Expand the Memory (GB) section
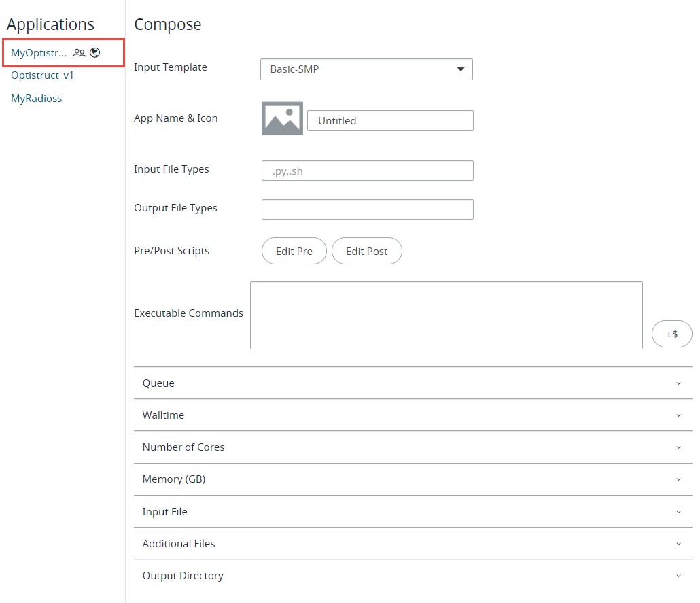Screen dimensions: 700x603 click(x=413, y=479)
